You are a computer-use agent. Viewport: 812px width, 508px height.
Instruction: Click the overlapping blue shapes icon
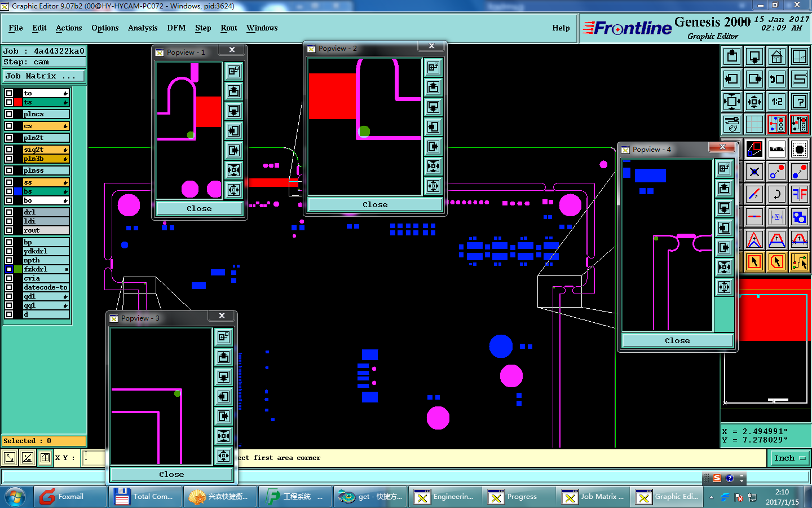pyautogui.click(x=800, y=217)
